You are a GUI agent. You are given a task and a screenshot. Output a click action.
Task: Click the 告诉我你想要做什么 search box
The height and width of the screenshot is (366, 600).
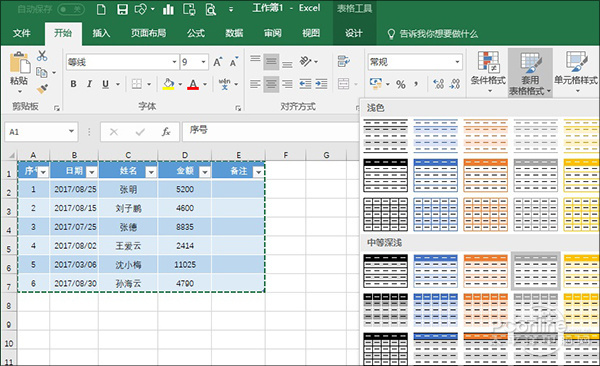(x=433, y=34)
